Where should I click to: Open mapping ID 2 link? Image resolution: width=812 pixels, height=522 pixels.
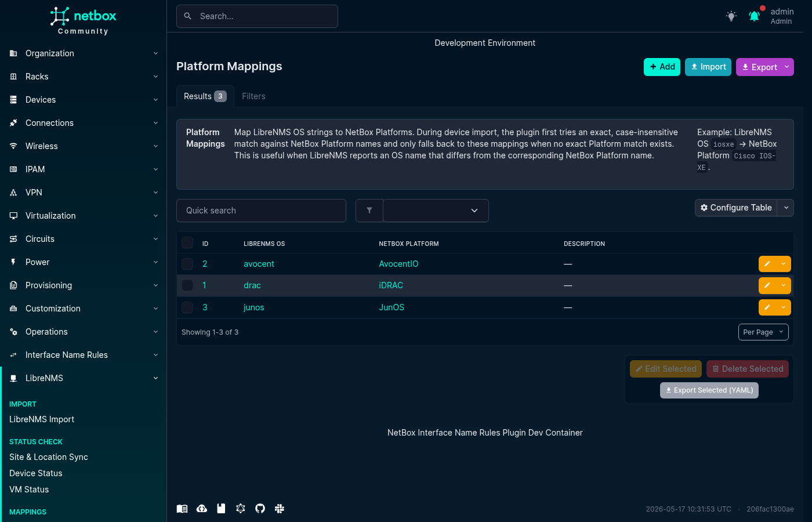tap(205, 264)
